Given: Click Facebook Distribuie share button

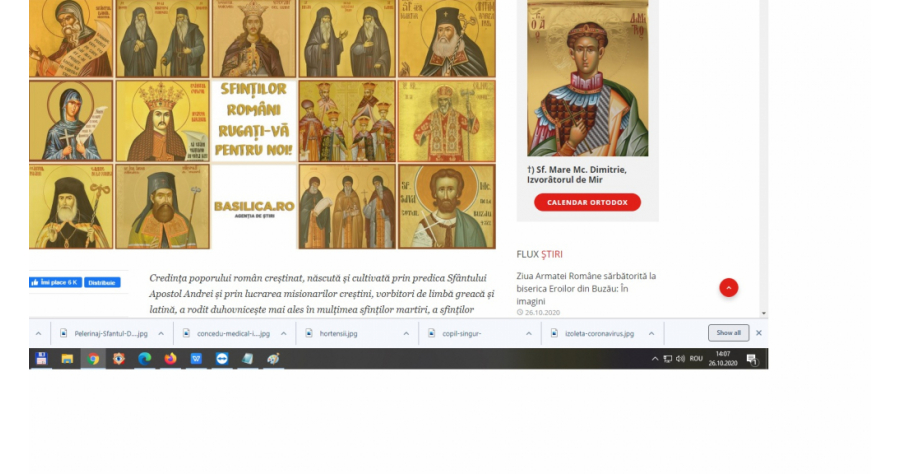Looking at the screenshot, I should [x=102, y=282].
